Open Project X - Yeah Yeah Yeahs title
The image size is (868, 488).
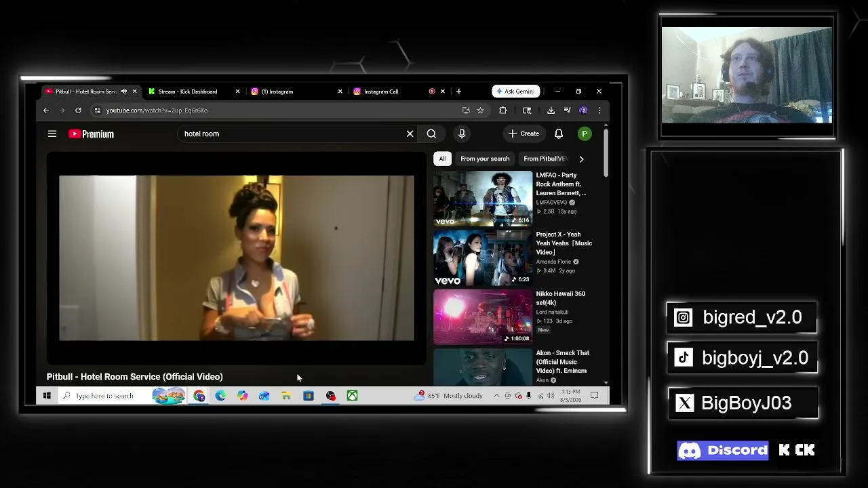pyautogui.click(x=564, y=243)
